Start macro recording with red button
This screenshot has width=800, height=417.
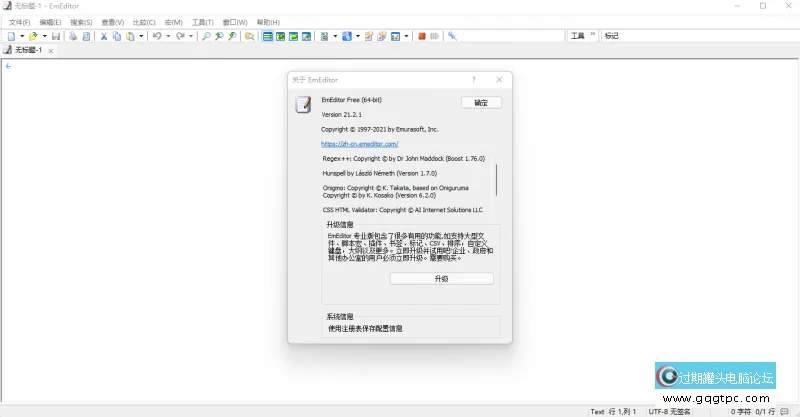coord(422,36)
